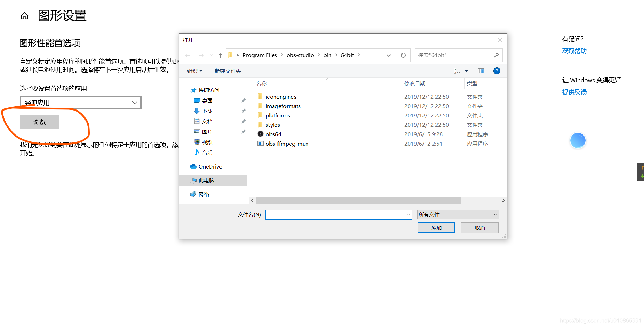Open 此电脑 from the sidebar
Viewport: 644px width, 327px height.
[207, 180]
